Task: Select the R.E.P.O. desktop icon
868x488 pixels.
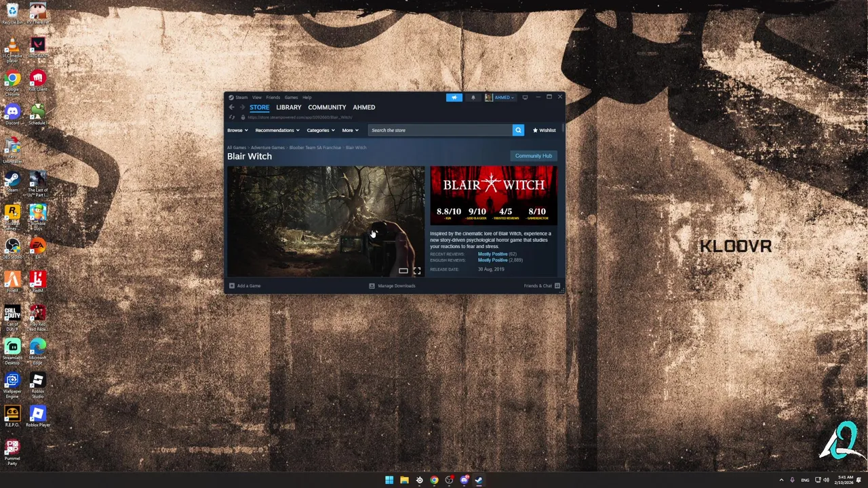Action: pos(12,416)
